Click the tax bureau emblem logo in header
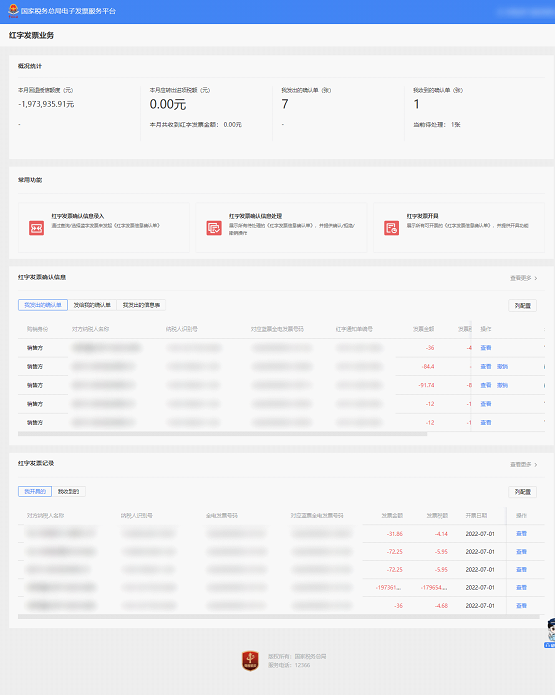 [13, 11]
